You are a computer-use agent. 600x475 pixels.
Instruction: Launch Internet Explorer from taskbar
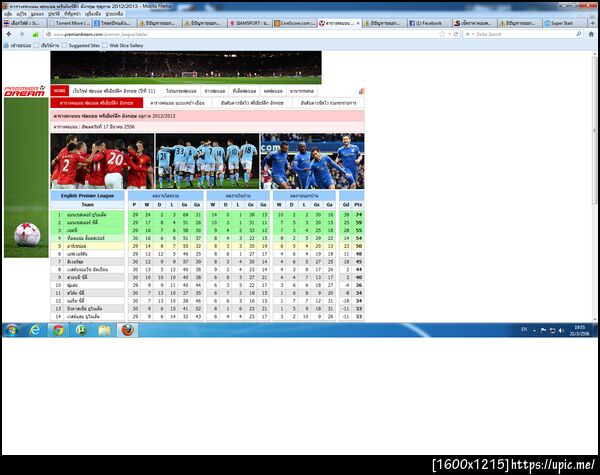click(x=35, y=330)
